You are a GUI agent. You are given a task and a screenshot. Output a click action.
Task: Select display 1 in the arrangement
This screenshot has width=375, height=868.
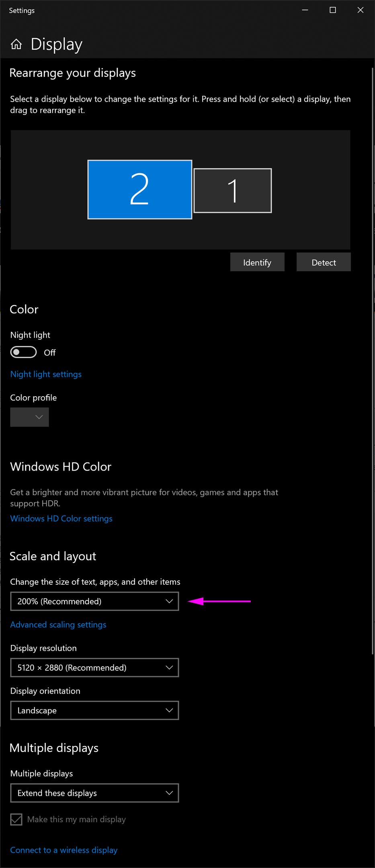(233, 190)
